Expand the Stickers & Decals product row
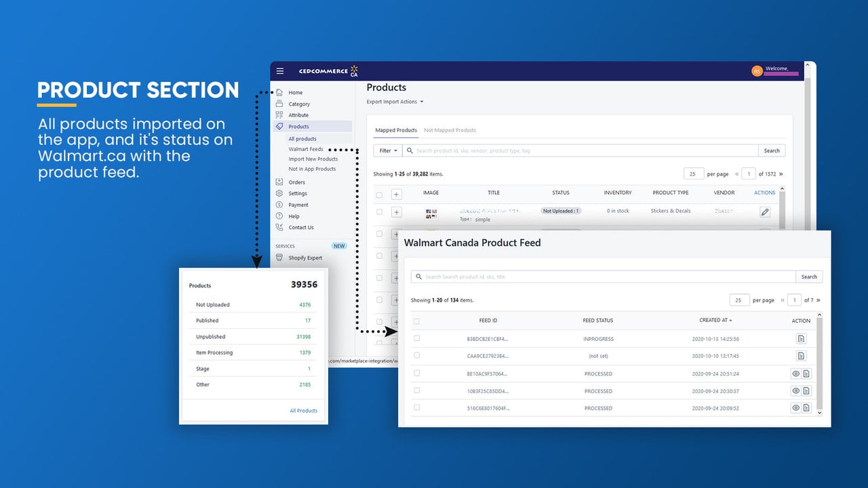 coord(397,212)
